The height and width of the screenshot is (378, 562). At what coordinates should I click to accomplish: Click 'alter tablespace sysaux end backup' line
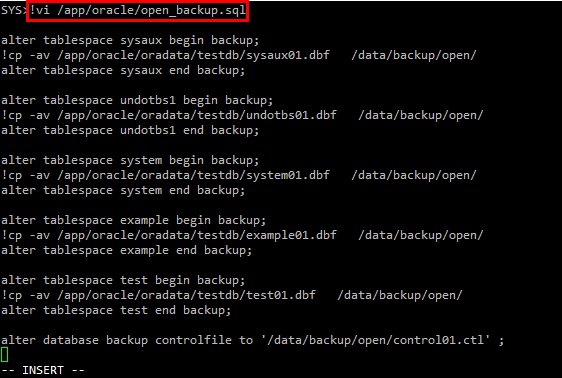point(123,71)
